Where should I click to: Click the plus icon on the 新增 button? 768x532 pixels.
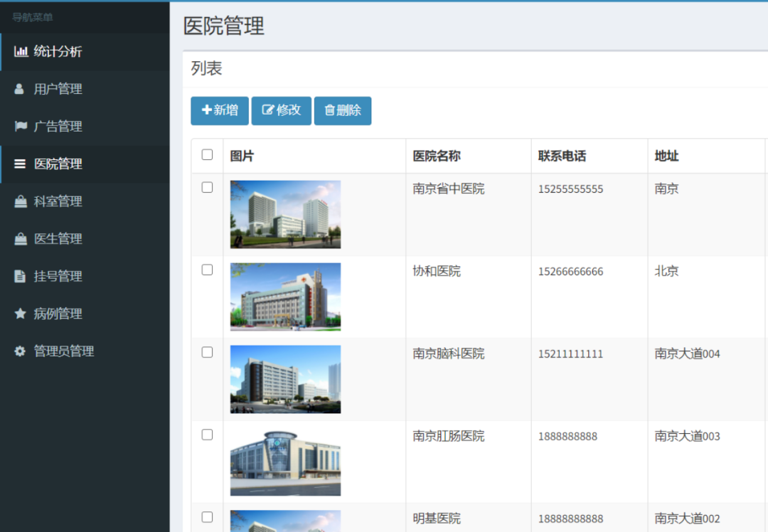pyautogui.click(x=207, y=110)
